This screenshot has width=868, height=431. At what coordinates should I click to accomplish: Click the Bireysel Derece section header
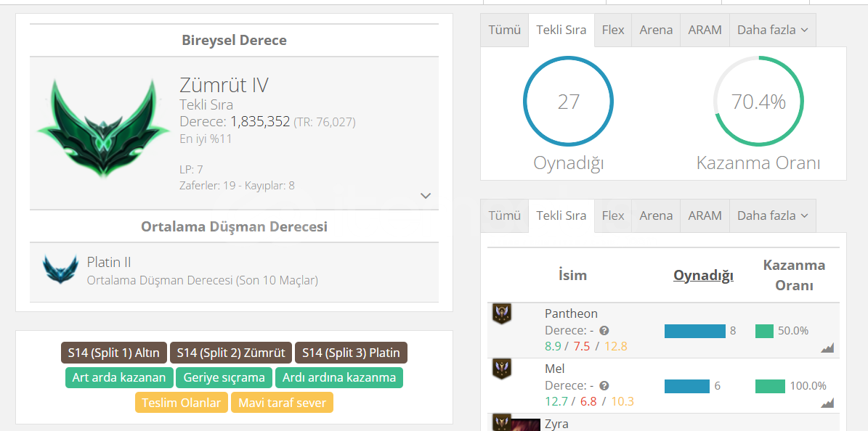pyautogui.click(x=234, y=41)
